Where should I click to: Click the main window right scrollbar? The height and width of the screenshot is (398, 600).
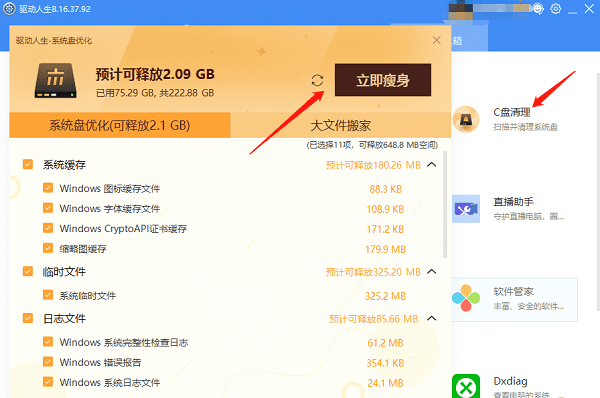598,191
